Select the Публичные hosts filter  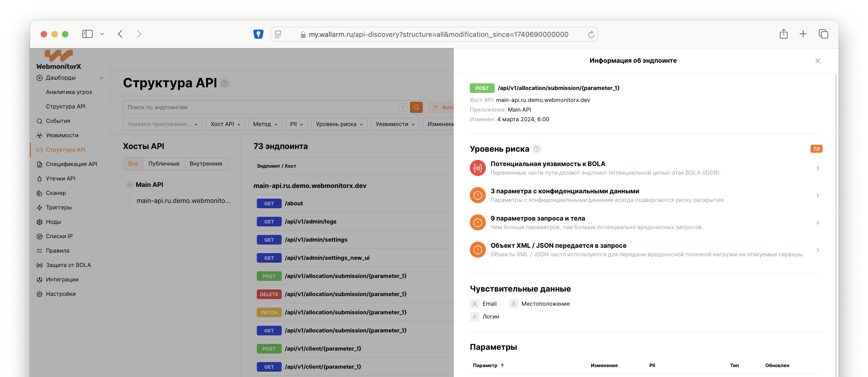click(164, 164)
